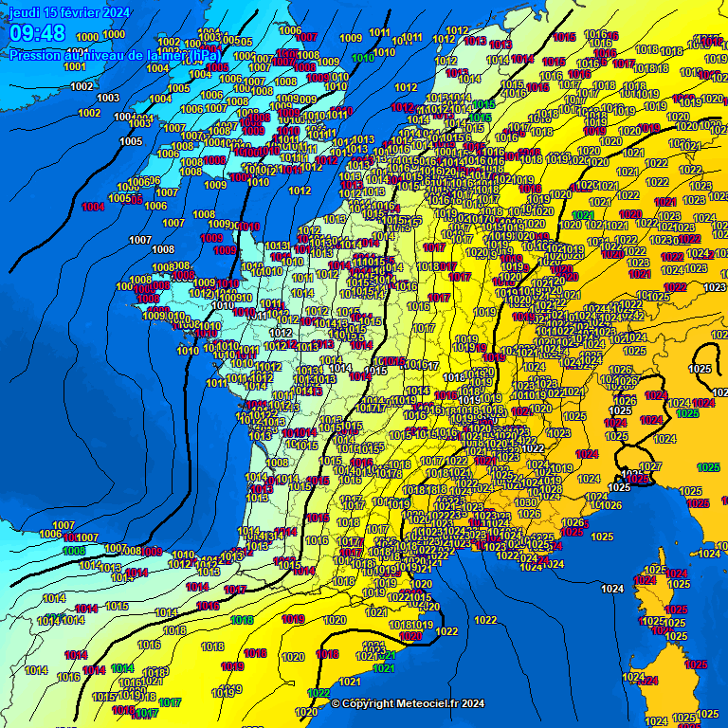Select the white 1008 label over the ocean
The width and height of the screenshot is (728, 728).
[x=163, y=249]
